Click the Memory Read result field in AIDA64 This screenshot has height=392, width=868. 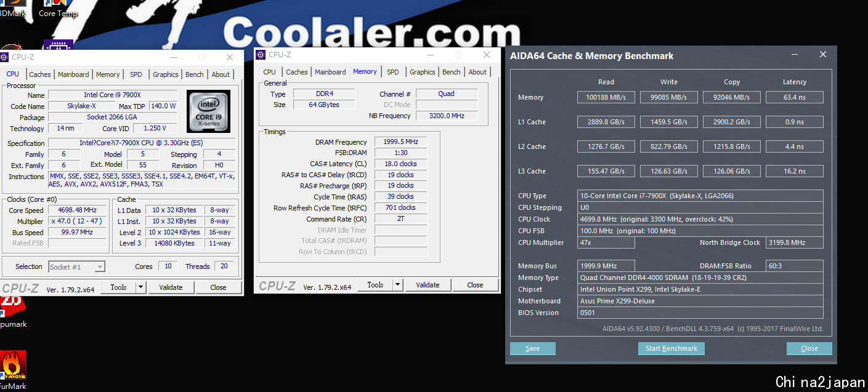coord(606,97)
